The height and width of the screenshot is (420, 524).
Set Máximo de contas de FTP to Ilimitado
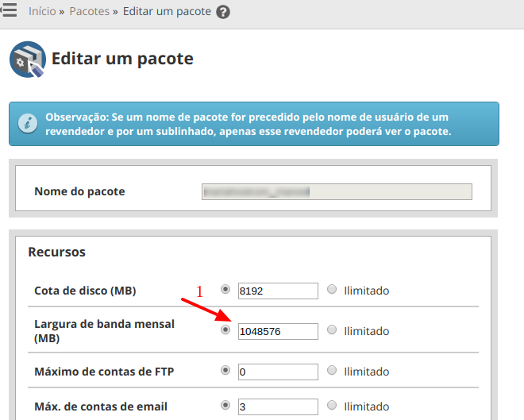tap(332, 371)
